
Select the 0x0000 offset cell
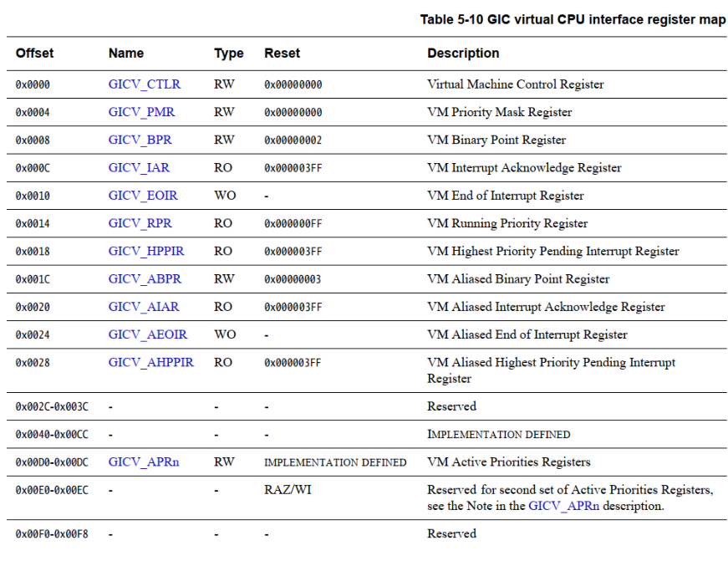click(x=33, y=84)
